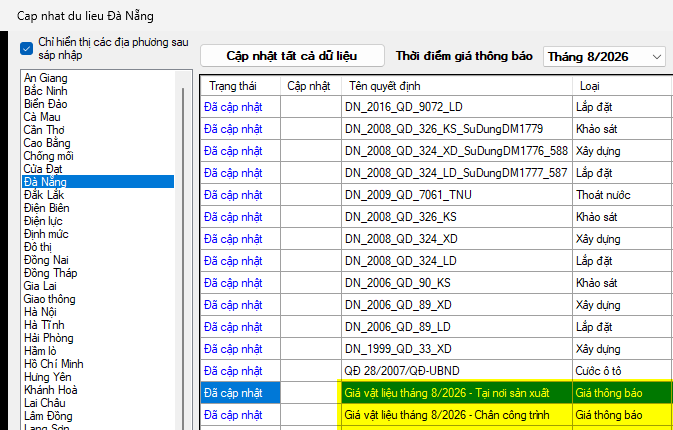Choose An Giang from the list
Screen dimensions: 673x430
pos(46,78)
